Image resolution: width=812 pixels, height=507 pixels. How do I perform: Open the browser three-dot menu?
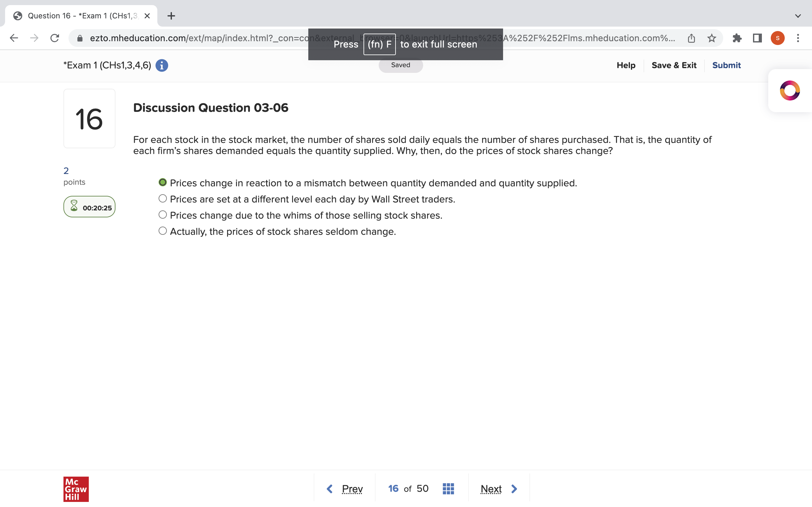coord(798,38)
